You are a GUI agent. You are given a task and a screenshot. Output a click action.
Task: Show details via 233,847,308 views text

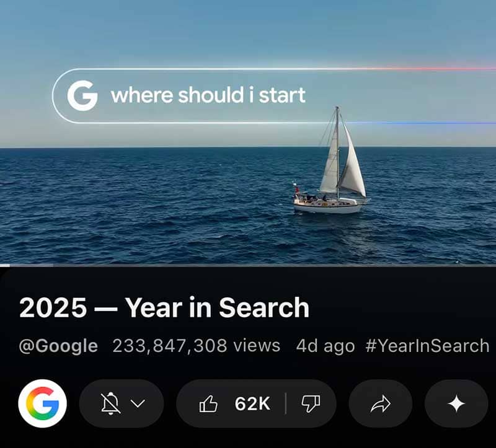[x=197, y=346]
